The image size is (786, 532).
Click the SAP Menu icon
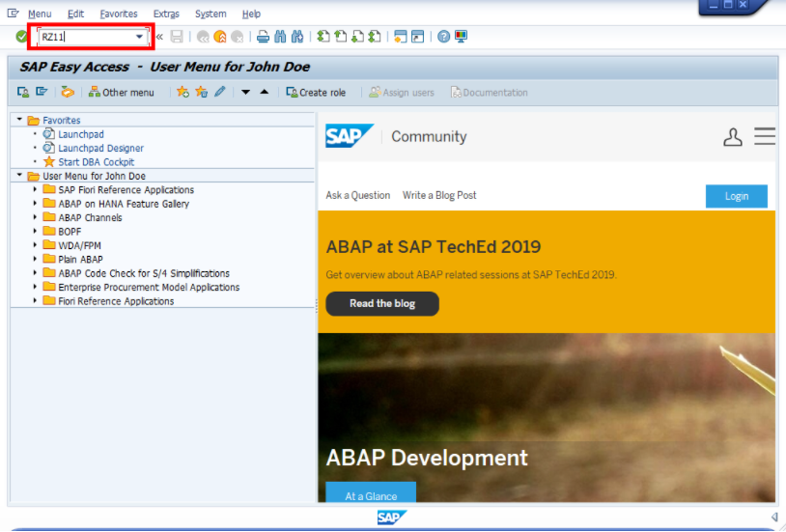[x=42, y=93]
